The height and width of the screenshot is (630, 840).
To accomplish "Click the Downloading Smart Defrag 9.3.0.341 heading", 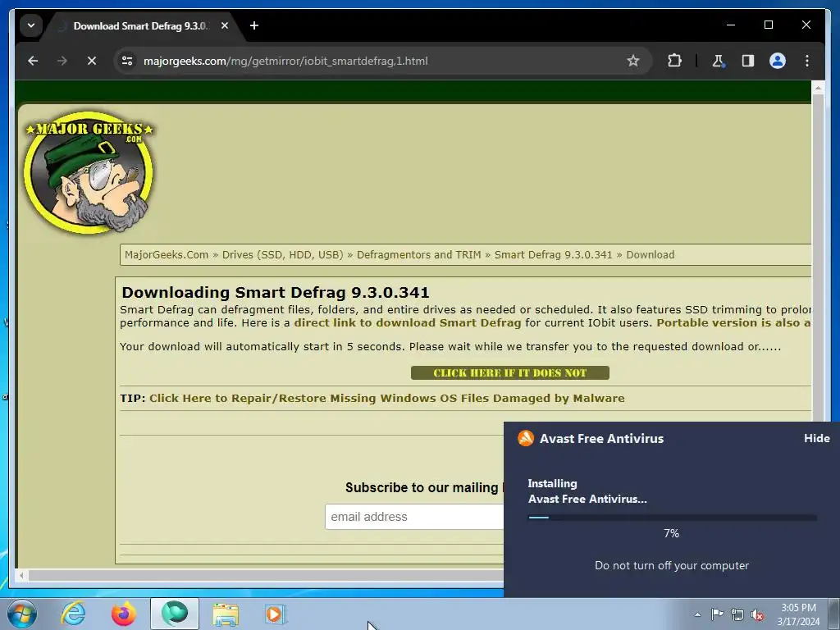I will click(276, 293).
